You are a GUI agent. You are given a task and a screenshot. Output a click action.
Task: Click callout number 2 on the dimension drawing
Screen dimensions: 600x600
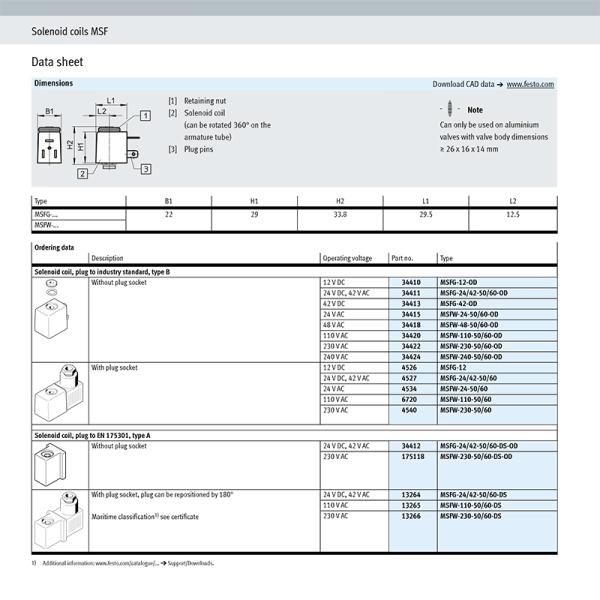click(x=82, y=173)
